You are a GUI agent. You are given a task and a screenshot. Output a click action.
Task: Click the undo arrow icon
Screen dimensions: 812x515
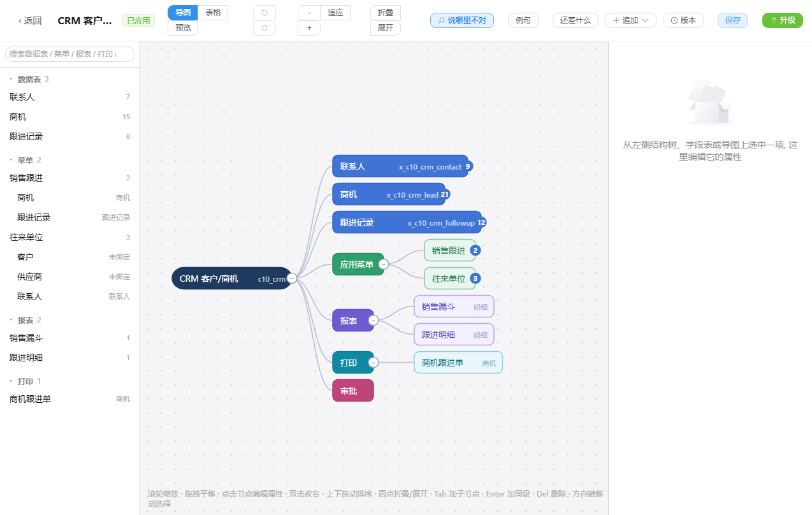coord(265,13)
